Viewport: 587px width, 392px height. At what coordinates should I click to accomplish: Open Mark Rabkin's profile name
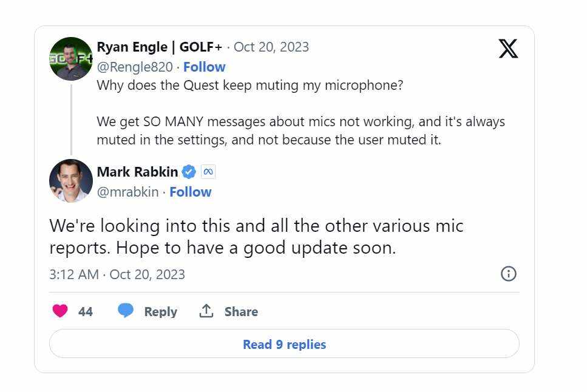137,172
